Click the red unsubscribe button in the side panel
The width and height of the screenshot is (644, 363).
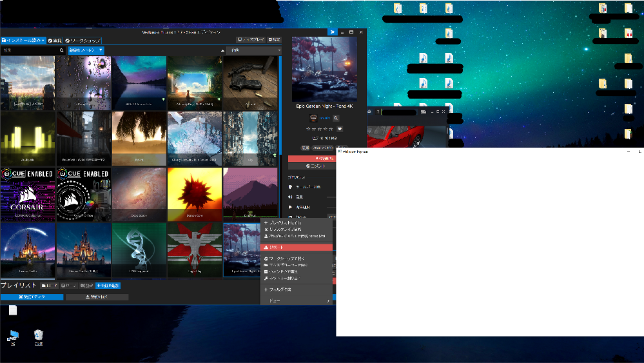tap(312, 159)
